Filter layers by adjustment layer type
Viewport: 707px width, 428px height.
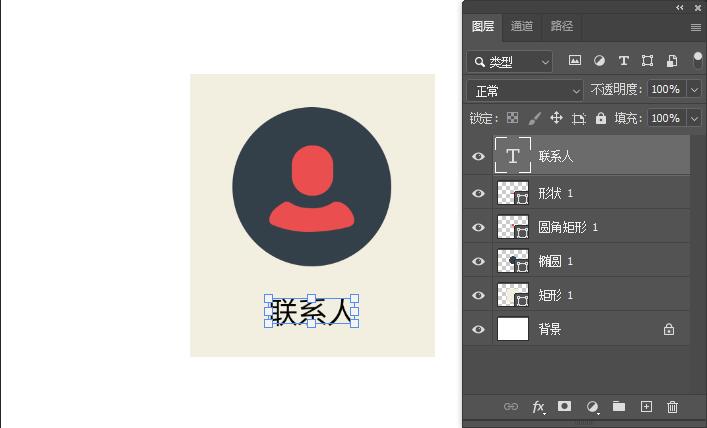click(x=599, y=61)
